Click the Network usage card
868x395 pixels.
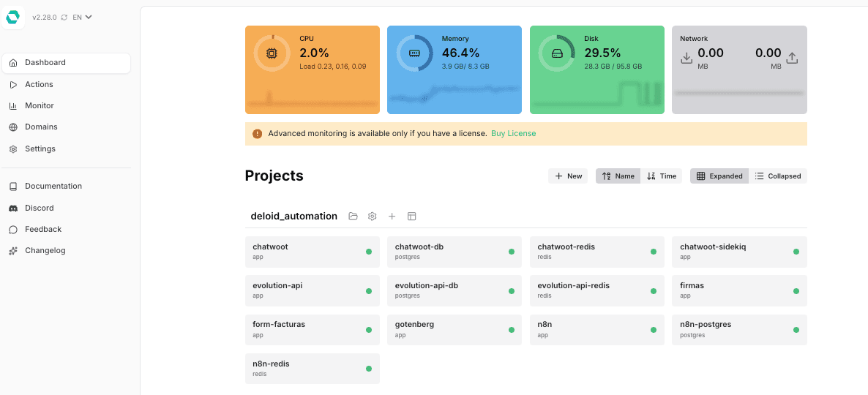[740, 69]
